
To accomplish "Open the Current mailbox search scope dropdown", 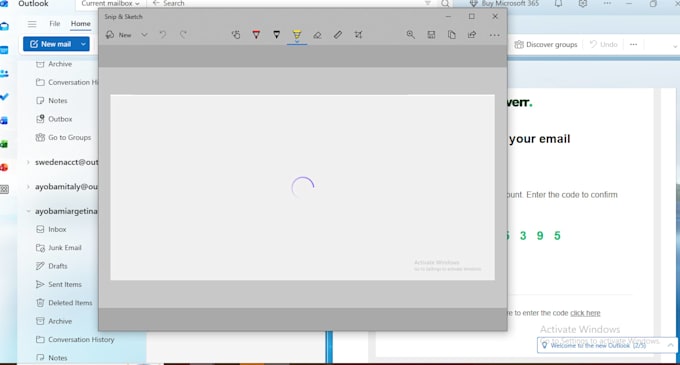I will point(111,3).
